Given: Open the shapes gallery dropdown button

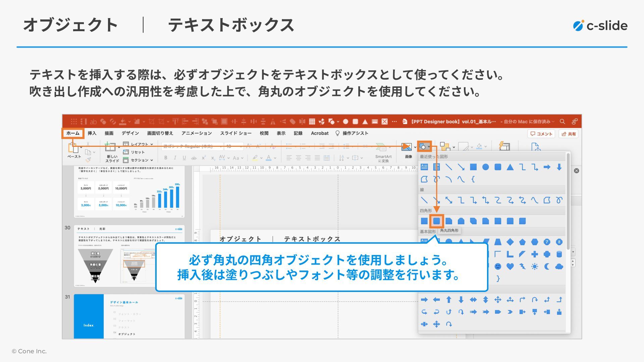Looking at the screenshot, I should click(425, 147).
